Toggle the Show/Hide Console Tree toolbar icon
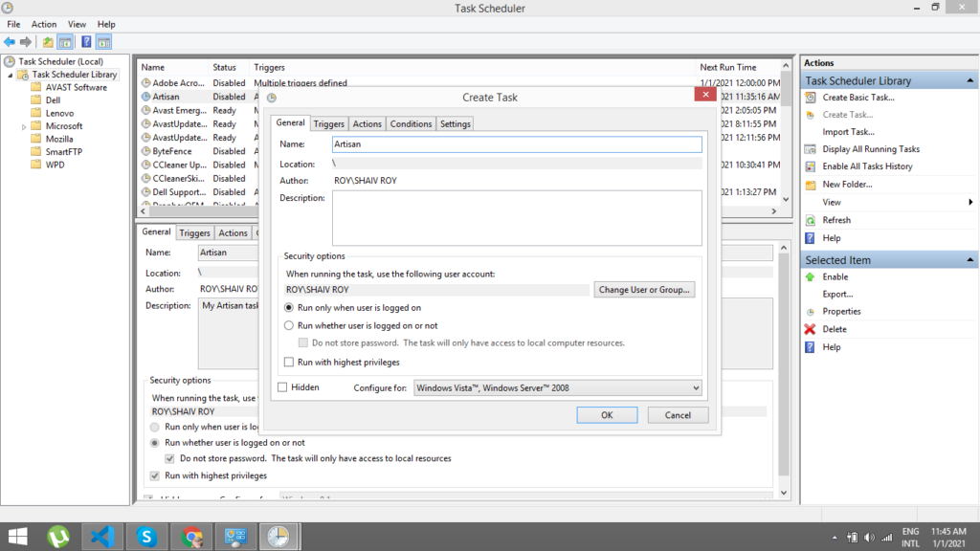The width and height of the screenshot is (980, 551). pos(65,42)
